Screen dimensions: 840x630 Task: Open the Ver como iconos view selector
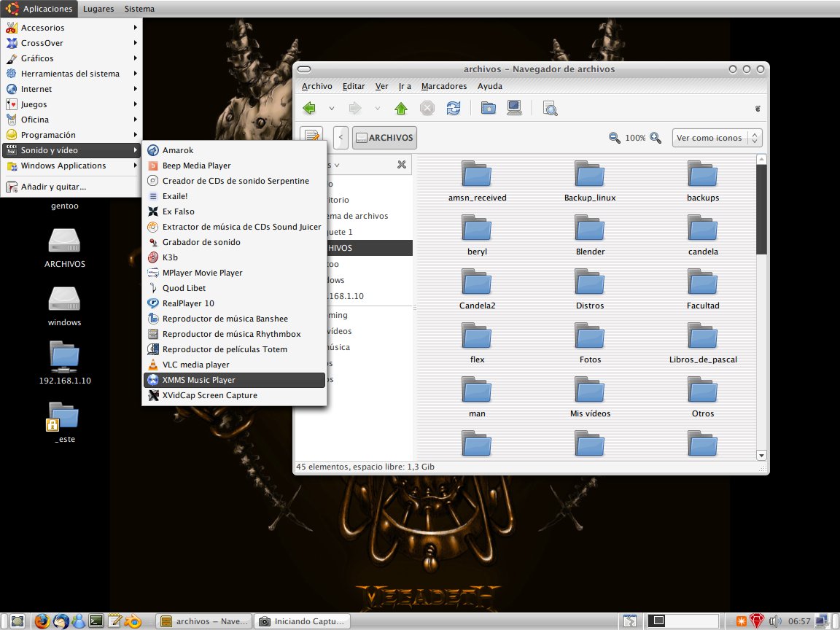[717, 138]
